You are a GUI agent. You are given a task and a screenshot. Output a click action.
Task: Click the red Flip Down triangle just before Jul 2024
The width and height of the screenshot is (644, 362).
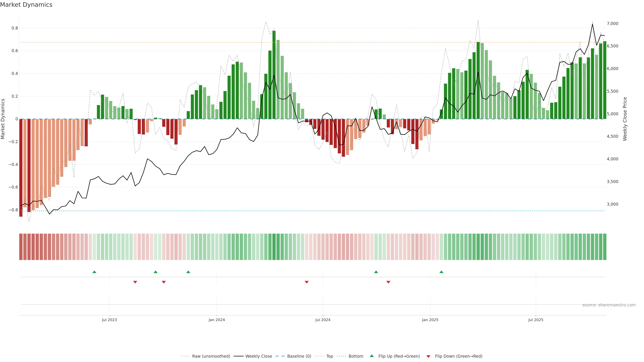click(x=307, y=282)
